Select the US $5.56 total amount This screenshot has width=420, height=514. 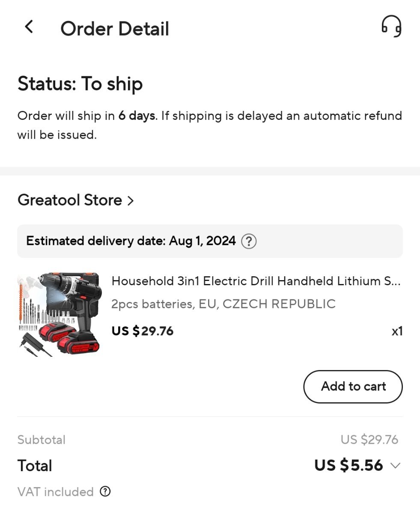349,466
